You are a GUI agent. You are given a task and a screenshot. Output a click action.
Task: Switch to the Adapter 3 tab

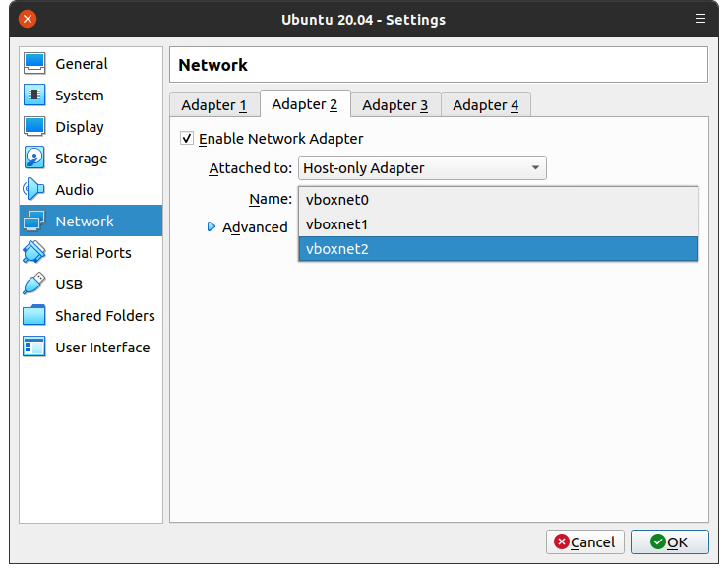(394, 105)
